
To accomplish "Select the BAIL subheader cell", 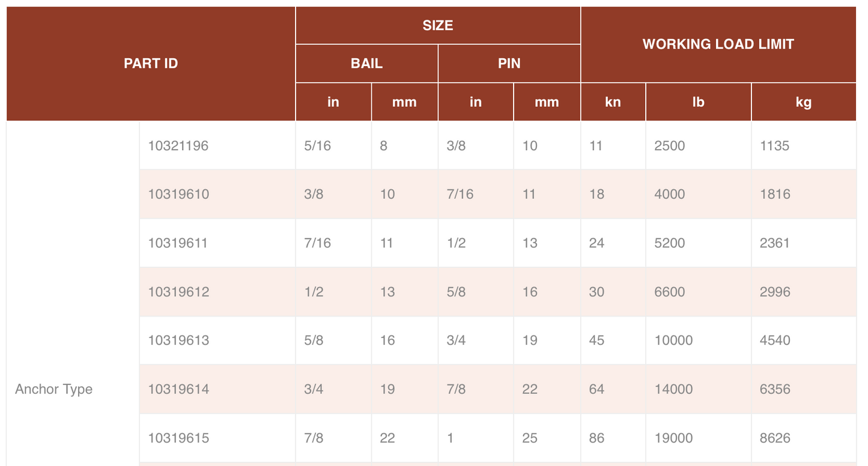I will click(x=366, y=64).
